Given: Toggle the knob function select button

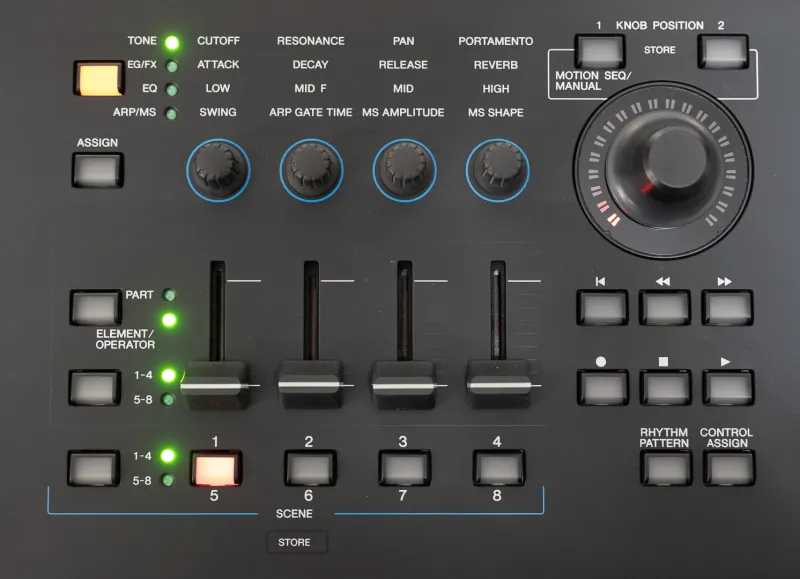Looking at the screenshot, I should click(95, 79).
